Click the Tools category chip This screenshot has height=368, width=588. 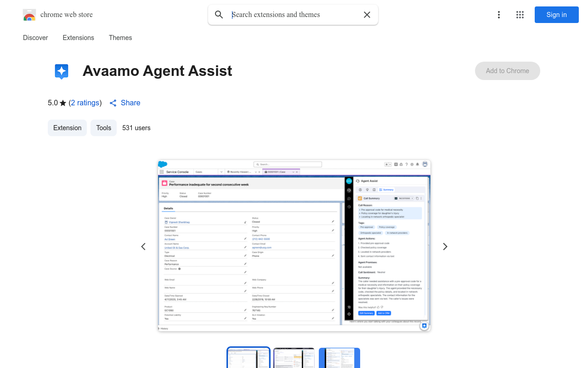pos(104,128)
